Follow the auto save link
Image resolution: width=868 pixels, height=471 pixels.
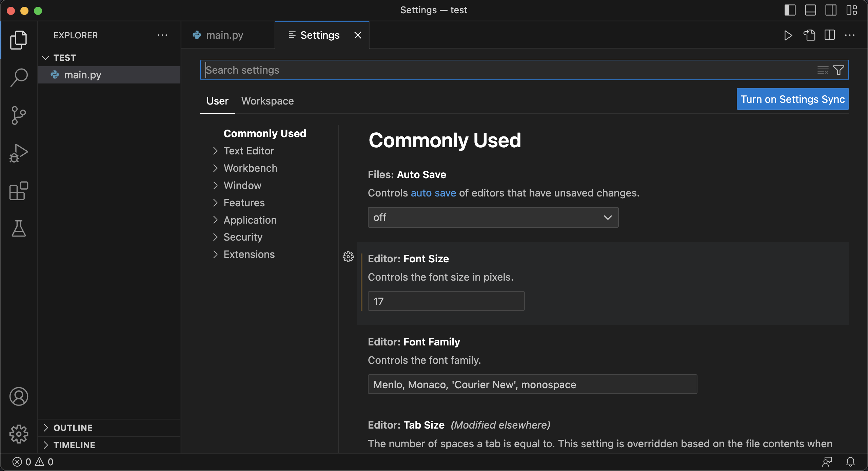click(x=433, y=193)
